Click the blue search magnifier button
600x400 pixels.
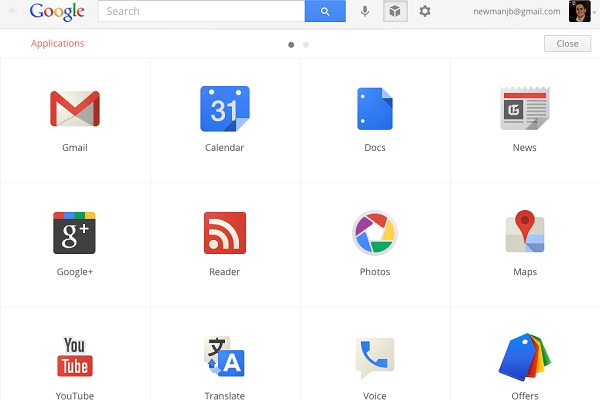[x=325, y=11]
